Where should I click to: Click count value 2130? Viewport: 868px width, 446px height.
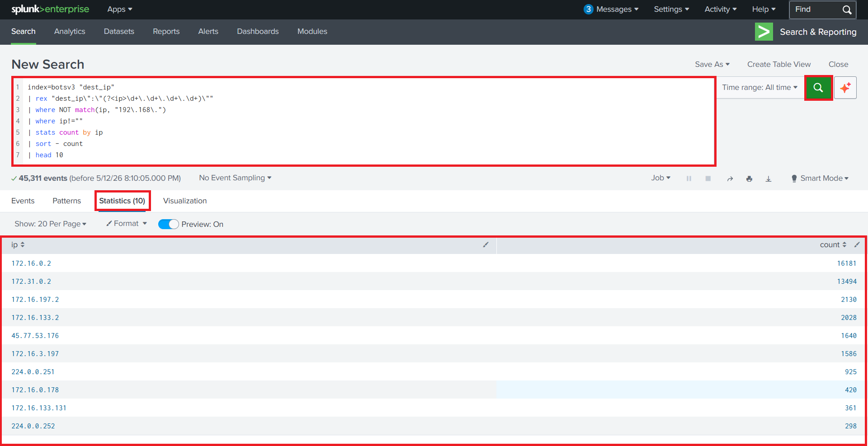pyautogui.click(x=849, y=300)
